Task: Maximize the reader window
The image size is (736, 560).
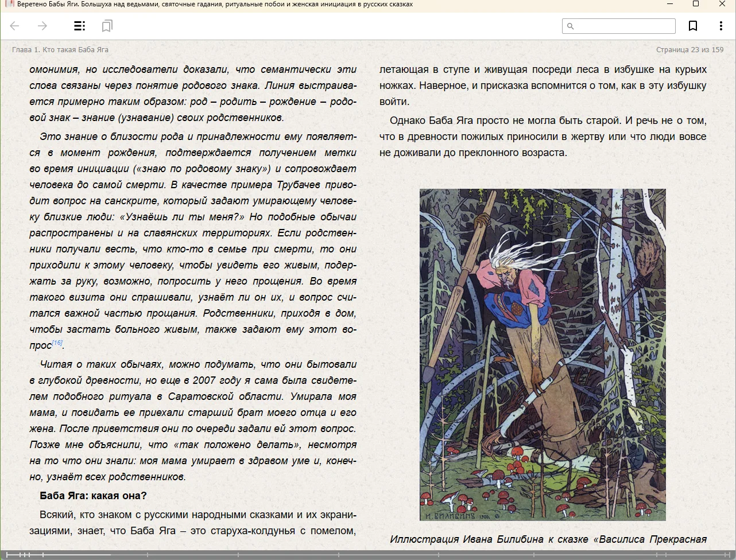Action: click(x=696, y=4)
